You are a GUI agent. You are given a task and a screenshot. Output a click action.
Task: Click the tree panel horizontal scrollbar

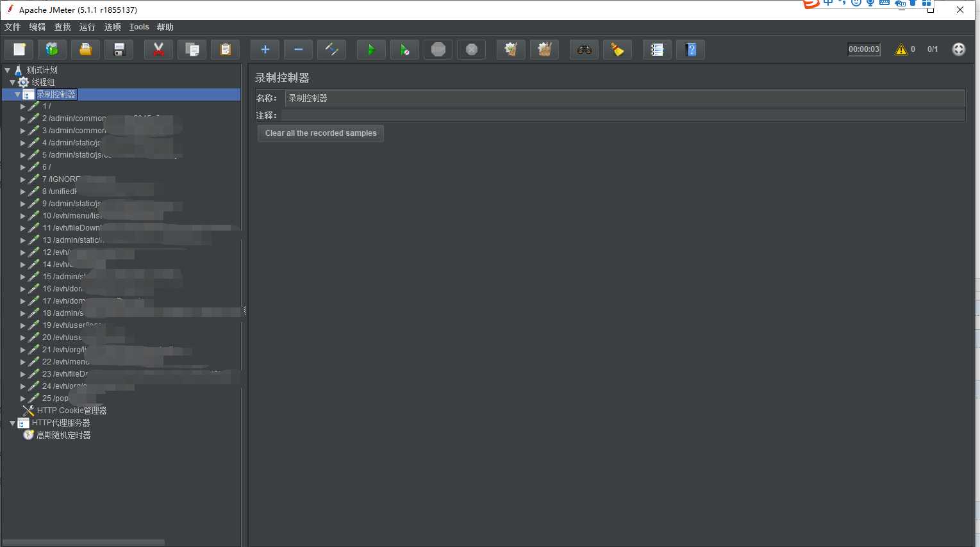(x=83, y=543)
